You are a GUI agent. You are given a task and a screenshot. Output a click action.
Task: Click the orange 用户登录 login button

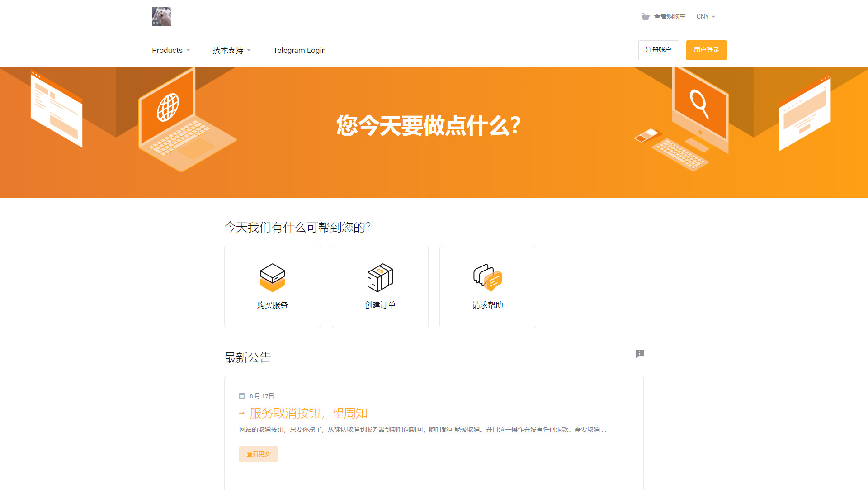[x=706, y=50]
